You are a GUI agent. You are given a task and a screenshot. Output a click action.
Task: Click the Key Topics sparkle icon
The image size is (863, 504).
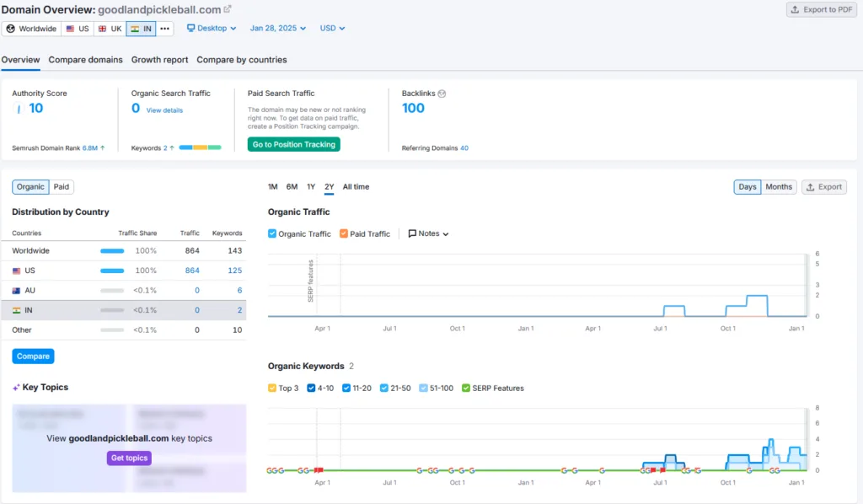coord(16,388)
